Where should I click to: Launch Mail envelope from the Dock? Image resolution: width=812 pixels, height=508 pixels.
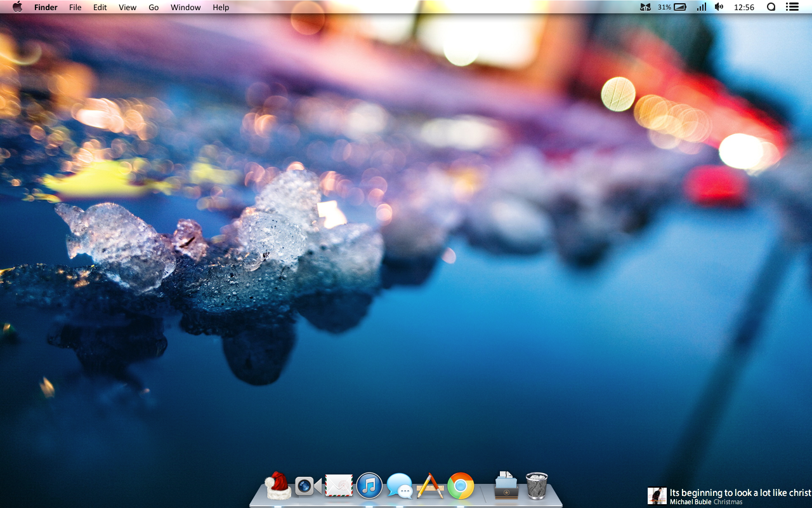pyautogui.click(x=339, y=486)
